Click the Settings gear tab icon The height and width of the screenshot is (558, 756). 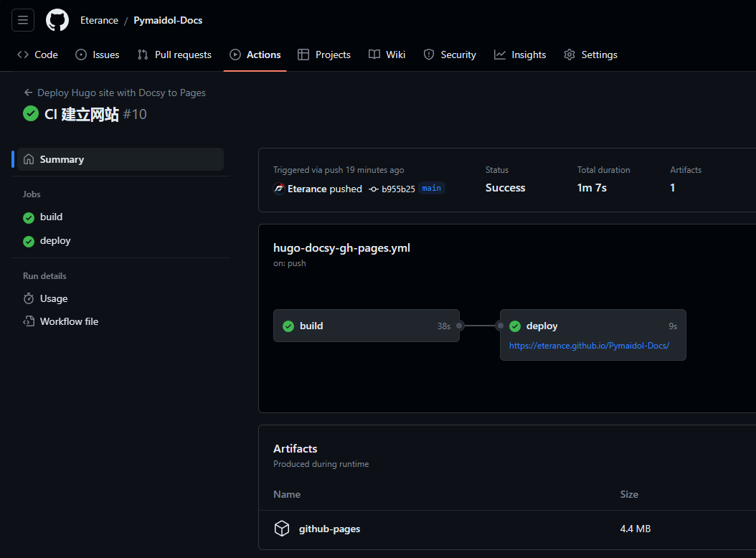pyautogui.click(x=570, y=55)
